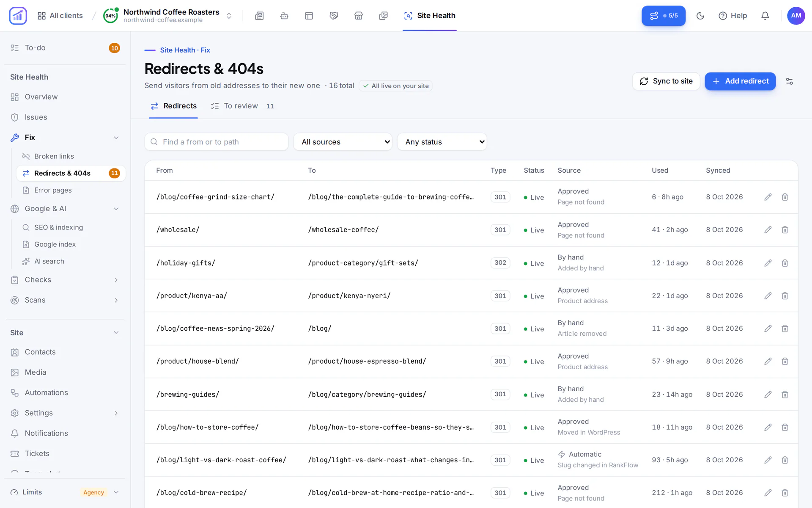Go to All clients
This screenshot has height=508, width=812.
point(60,16)
